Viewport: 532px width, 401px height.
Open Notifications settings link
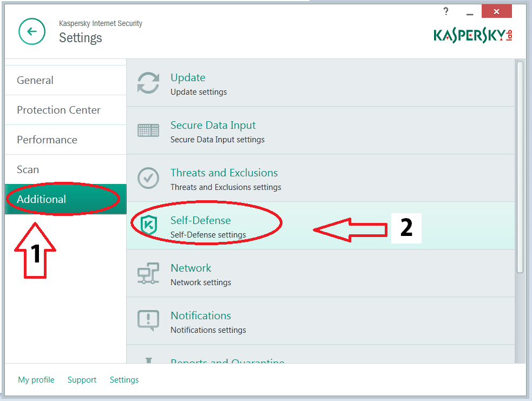pos(201,315)
